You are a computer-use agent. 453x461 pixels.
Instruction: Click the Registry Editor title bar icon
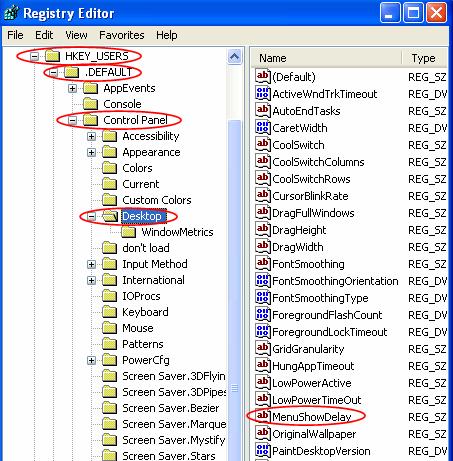coord(11,13)
